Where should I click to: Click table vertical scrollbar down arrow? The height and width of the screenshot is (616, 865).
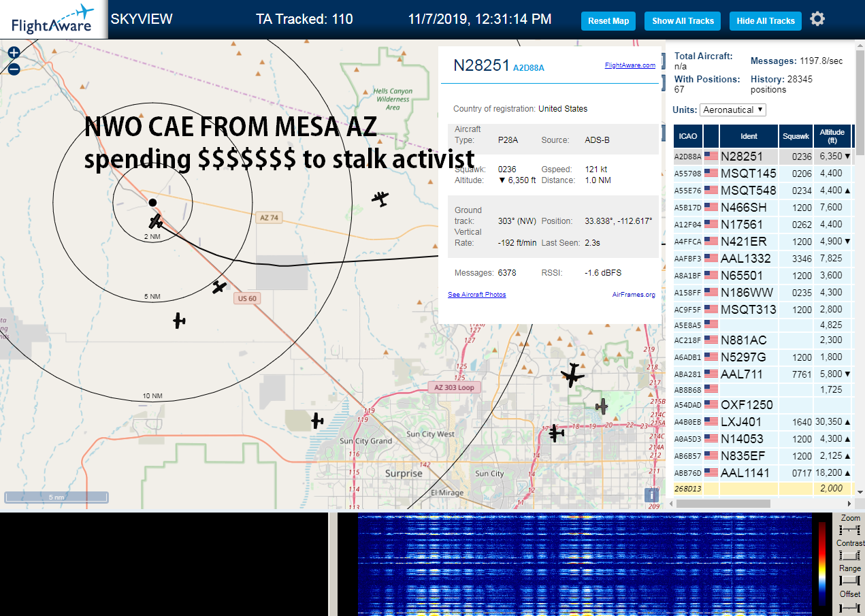tap(860, 491)
